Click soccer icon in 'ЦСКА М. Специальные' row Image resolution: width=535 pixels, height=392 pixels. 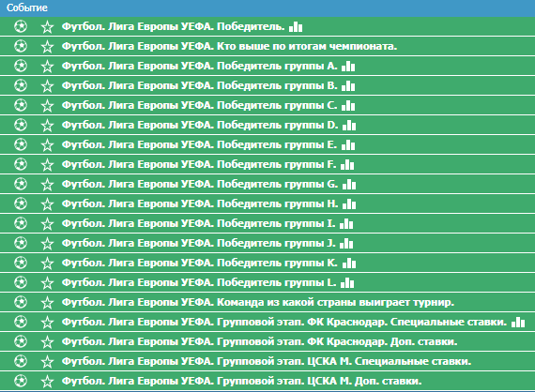pyautogui.click(x=21, y=361)
